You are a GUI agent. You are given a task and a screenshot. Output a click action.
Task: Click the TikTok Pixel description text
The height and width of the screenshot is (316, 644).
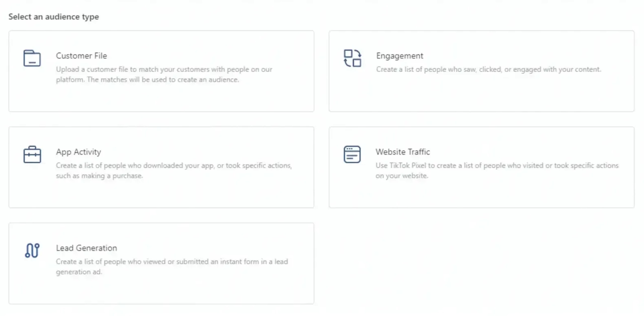(x=497, y=170)
